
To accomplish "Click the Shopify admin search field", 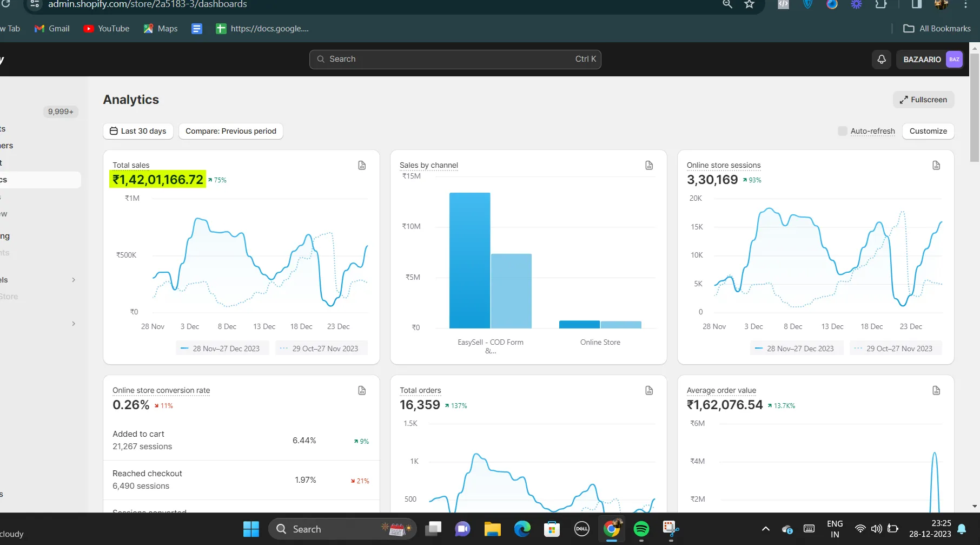I will 455,60.
